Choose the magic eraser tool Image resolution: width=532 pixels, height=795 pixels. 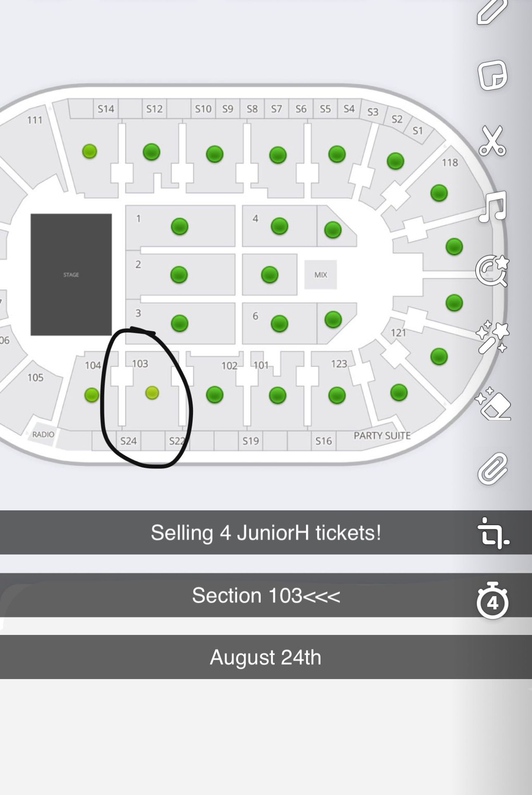(493, 403)
